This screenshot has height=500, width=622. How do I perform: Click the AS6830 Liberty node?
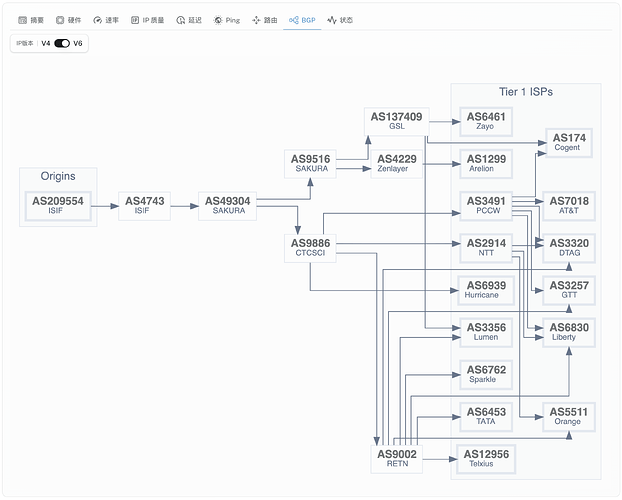[569, 333]
